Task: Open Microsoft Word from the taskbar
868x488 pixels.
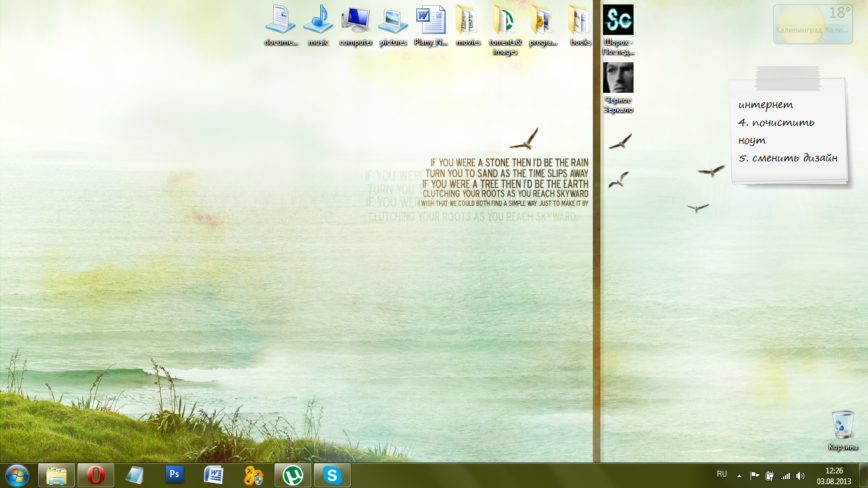Action: tap(214, 475)
